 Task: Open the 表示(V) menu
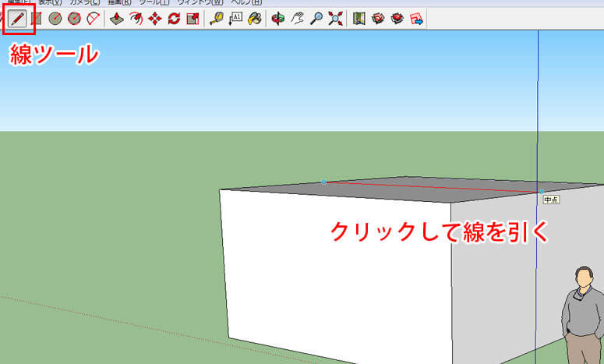50,2
